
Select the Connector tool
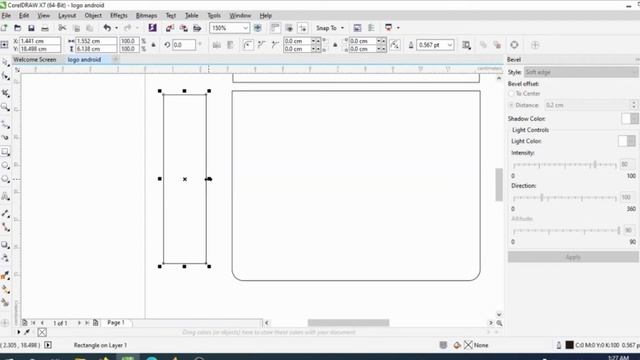click(x=5, y=227)
